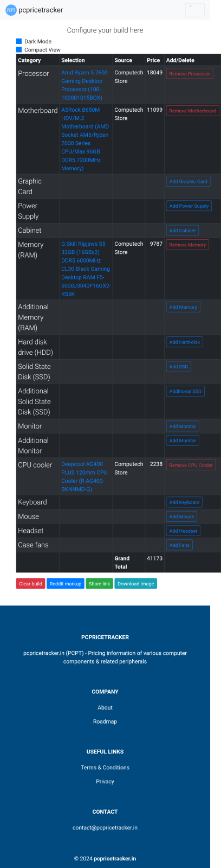Image resolution: width=221 pixels, height=868 pixels.
Task: Open the Terms & Conditions footer link
Action: (105, 768)
